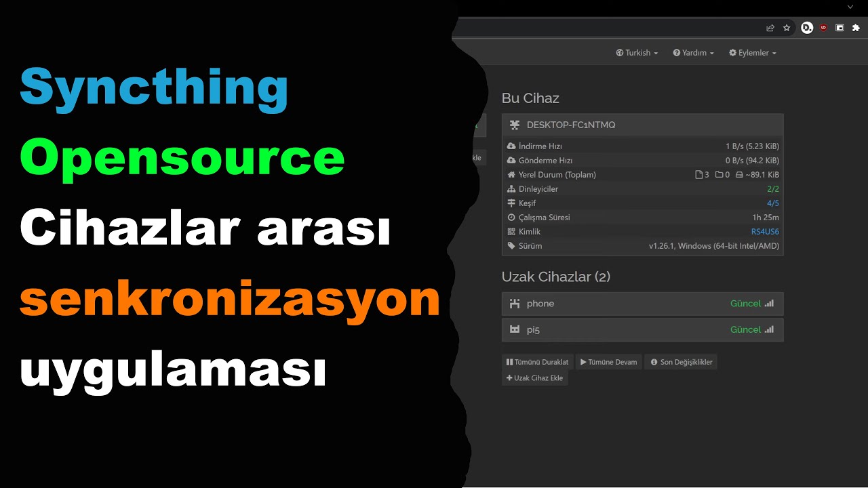Image resolution: width=868 pixels, height=488 pixels.
Task: Open the uBlock Origin extension icon
Action: click(823, 28)
